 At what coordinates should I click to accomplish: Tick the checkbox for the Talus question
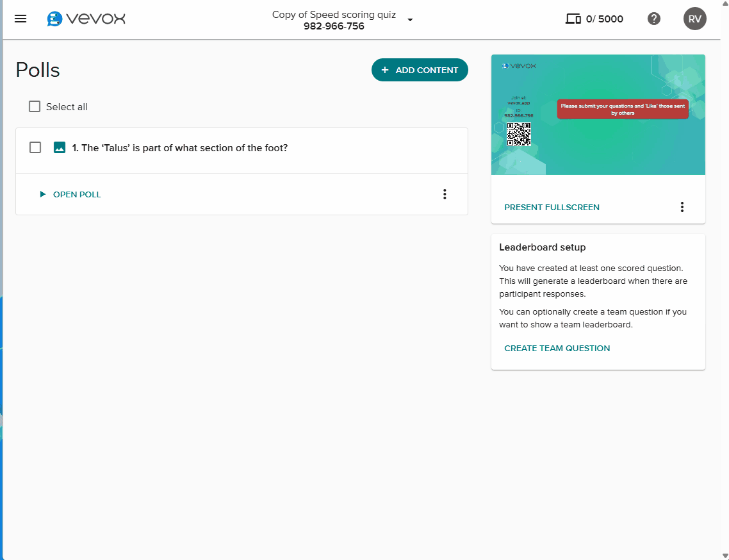pyautogui.click(x=35, y=147)
